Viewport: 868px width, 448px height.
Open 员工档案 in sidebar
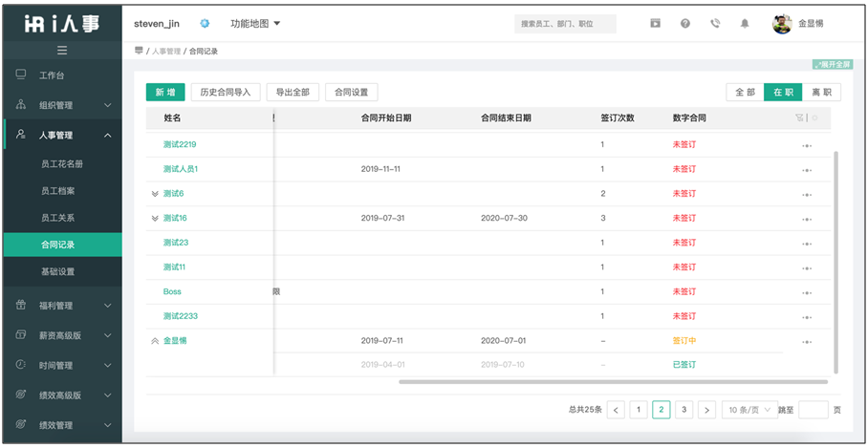58,191
